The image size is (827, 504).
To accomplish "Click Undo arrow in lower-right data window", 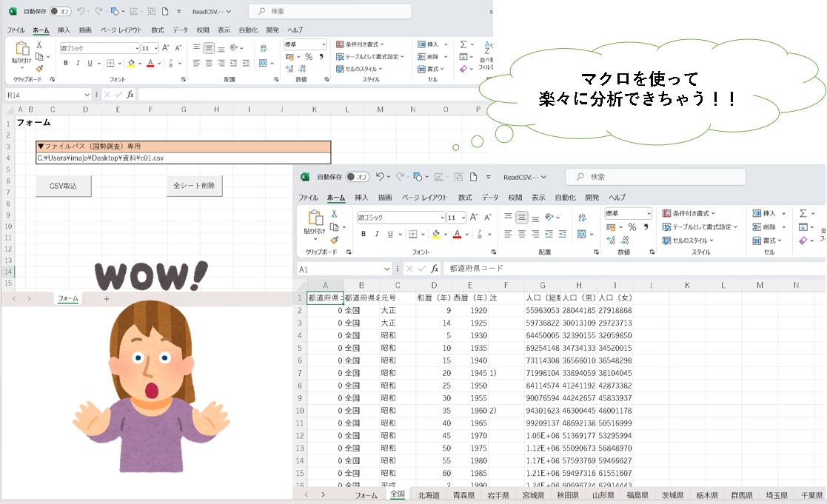I will (380, 177).
